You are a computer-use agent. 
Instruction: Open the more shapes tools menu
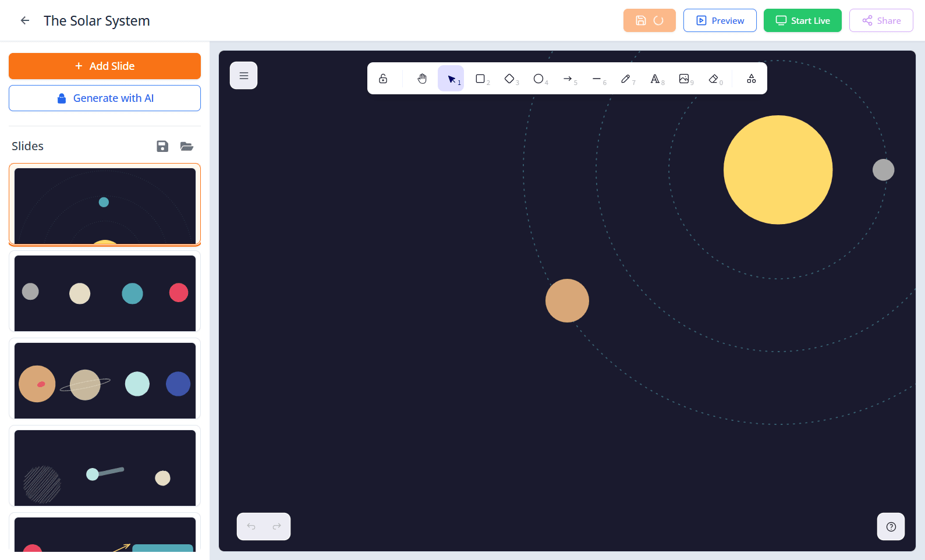pyautogui.click(x=752, y=79)
